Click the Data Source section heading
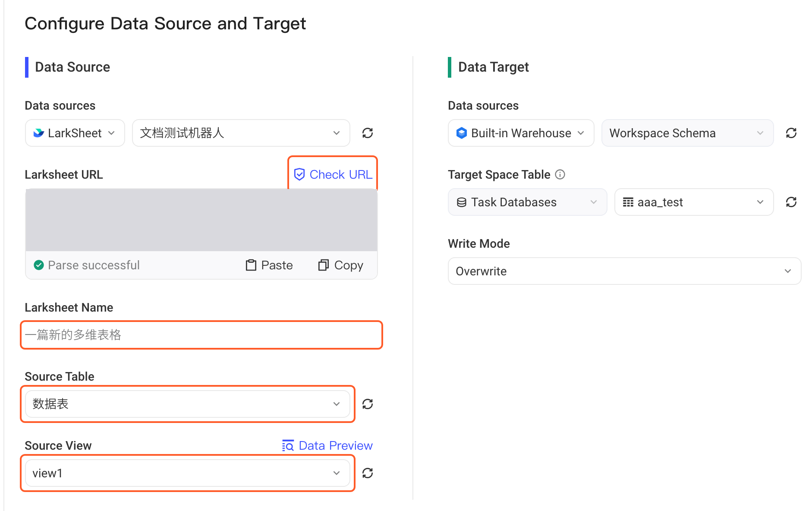Screen dimensions: 812x511 (72, 67)
